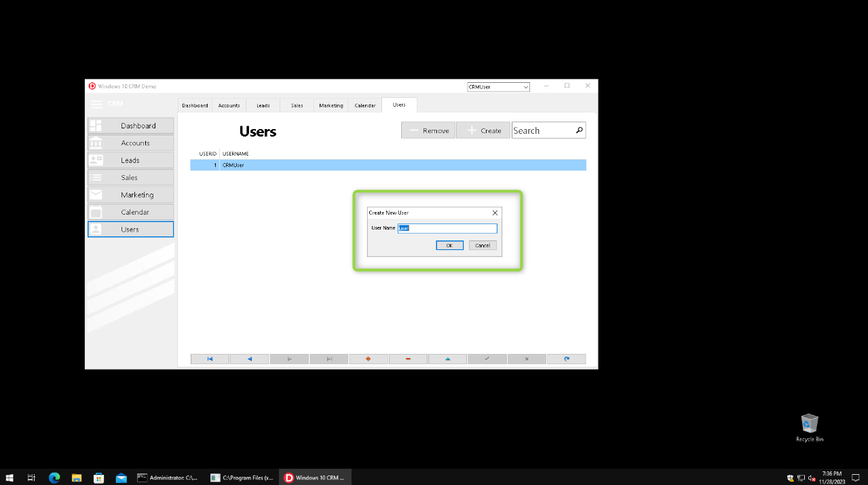This screenshot has height=485, width=868.
Task: Open Accounts from the sidebar
Action: tap(130, 143)
